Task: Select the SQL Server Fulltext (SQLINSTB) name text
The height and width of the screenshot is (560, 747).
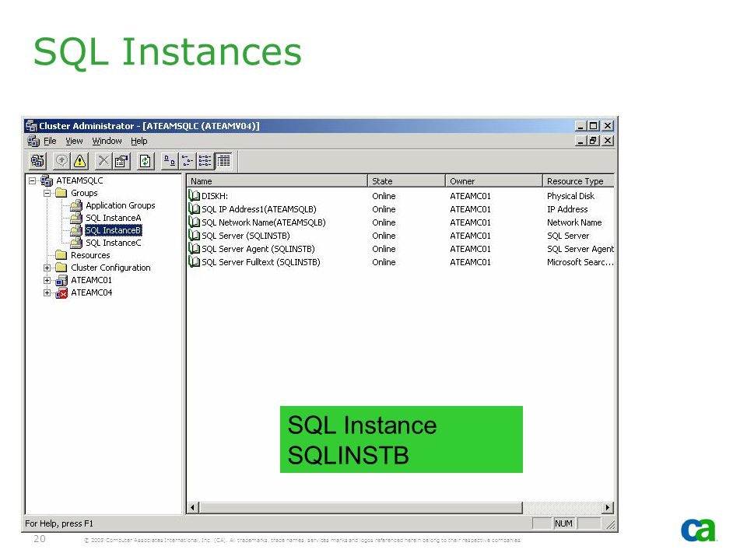Action: (x=261, y=262)
